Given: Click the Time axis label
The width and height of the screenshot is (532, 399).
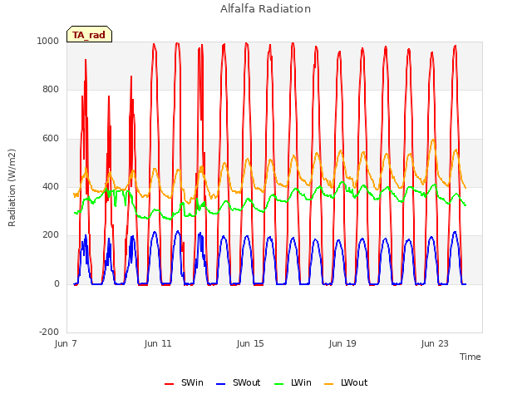Looking at the screenshot, I should (x=470, y=357).
